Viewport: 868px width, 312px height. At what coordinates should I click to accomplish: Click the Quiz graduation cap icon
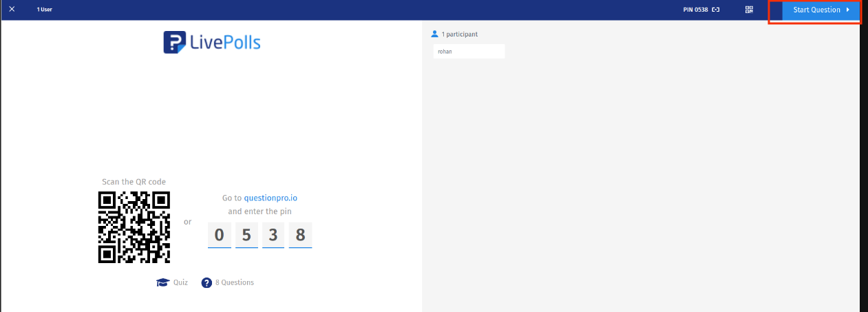tap(163, 282)
